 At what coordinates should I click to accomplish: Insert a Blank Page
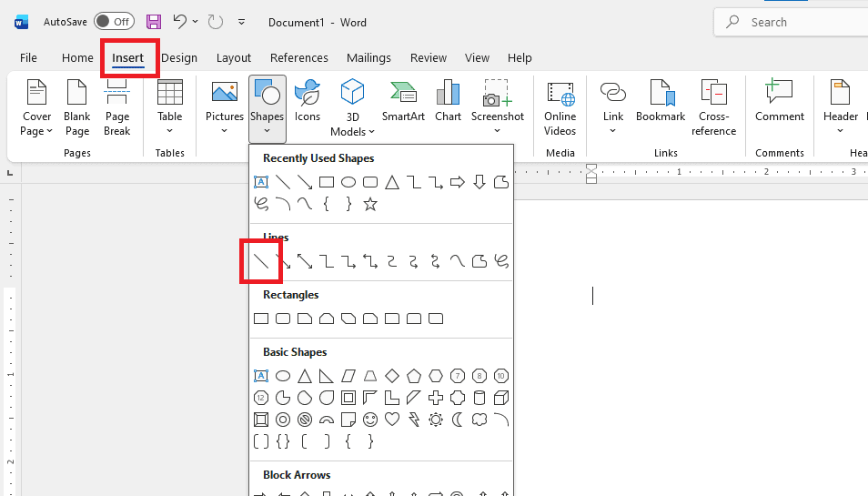[x=77, y=108]
